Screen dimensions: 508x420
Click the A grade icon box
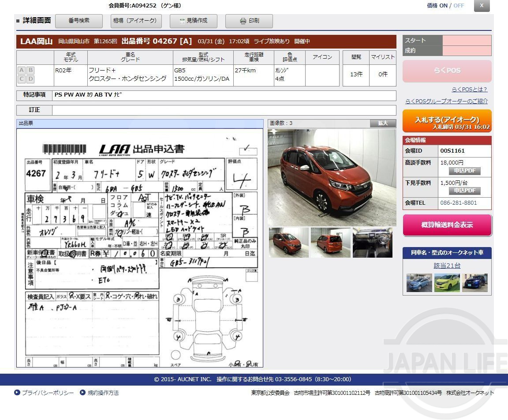point(22,70)
